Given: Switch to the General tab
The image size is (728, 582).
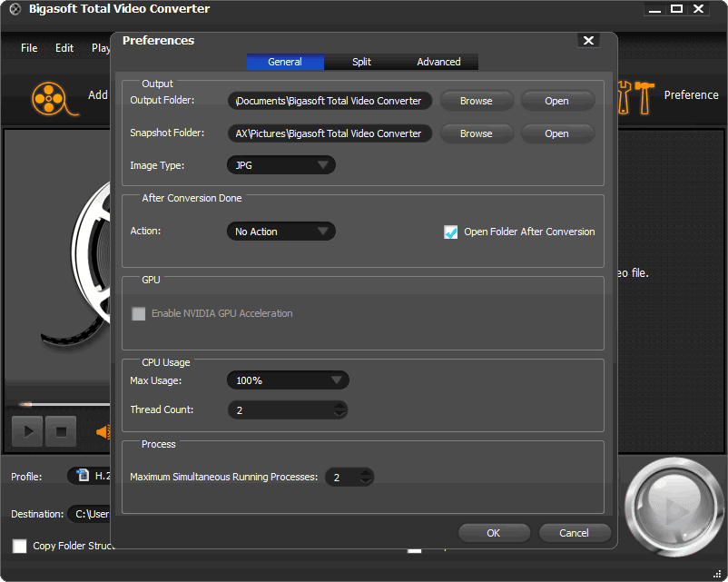Looking at the screenshot, I should click(285, 62).
